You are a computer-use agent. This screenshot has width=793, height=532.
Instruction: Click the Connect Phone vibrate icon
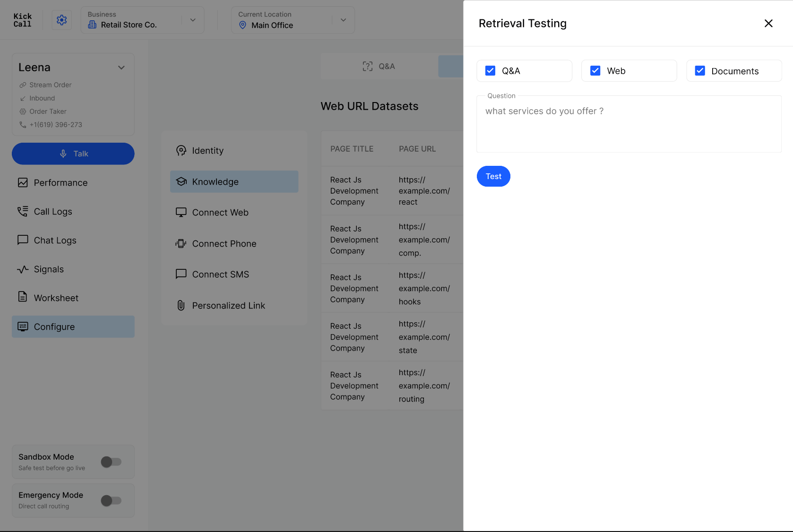pyautogui.click(x=181, y=243)
